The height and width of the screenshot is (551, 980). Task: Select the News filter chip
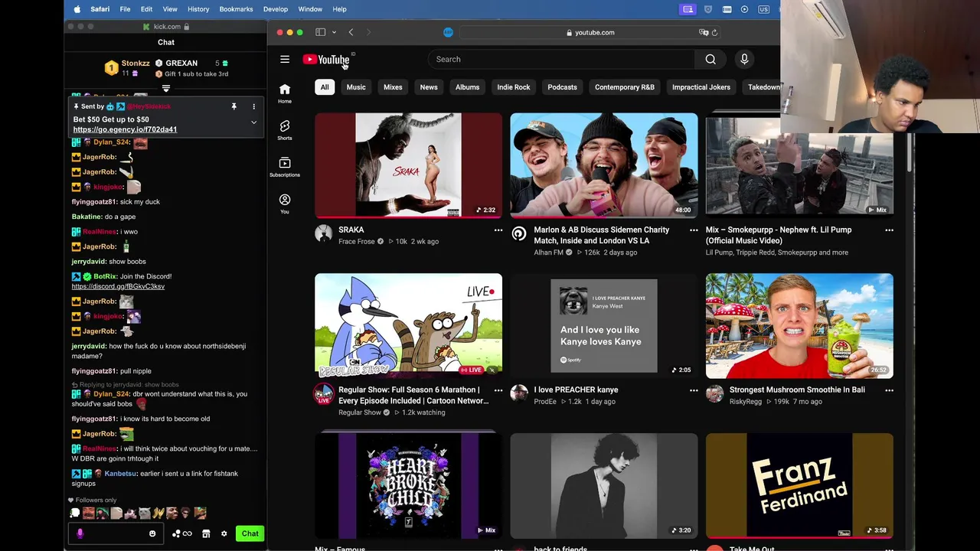(x=429, y=87)
